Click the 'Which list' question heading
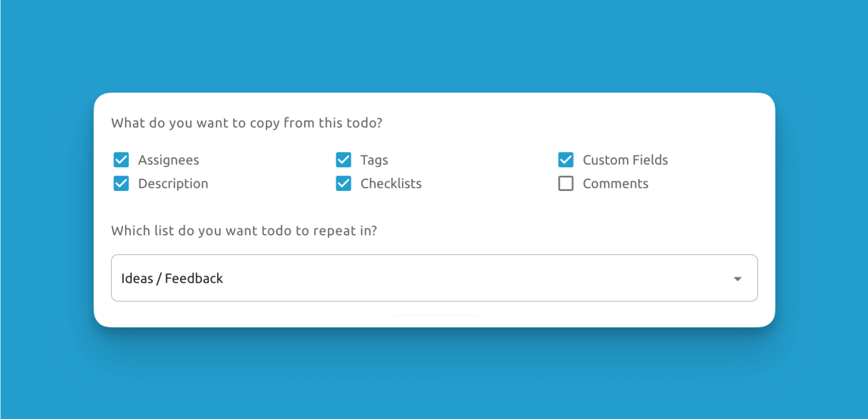Viewport: 868px width, 419px height. pos(244,231)
